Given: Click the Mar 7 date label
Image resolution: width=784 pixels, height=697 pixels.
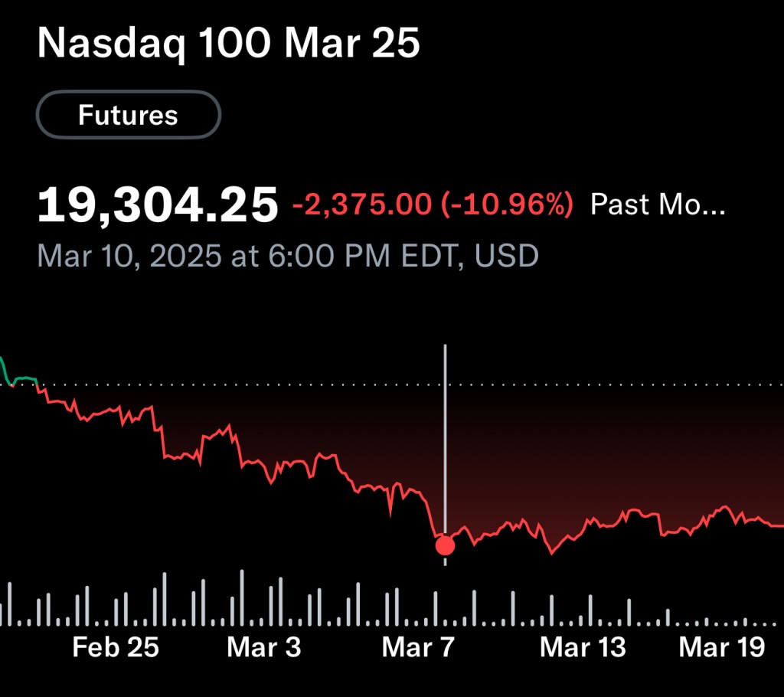Looking at the screenshot, I should pyautogui.click(x=418, y=647).
